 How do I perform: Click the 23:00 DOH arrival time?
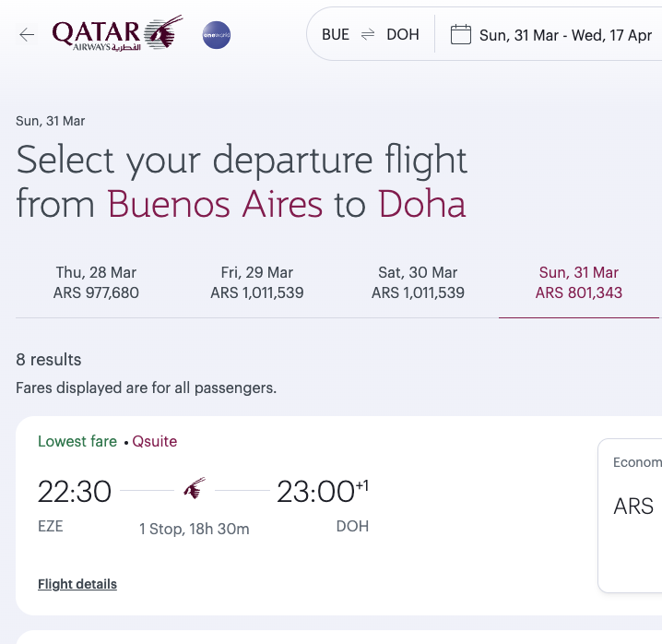click(323, 492)
